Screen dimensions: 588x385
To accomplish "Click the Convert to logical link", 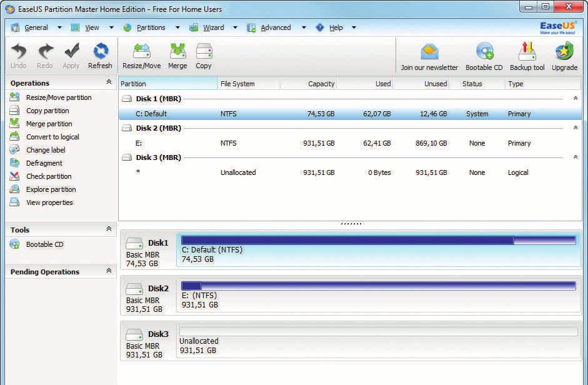I will coord(52,137).
